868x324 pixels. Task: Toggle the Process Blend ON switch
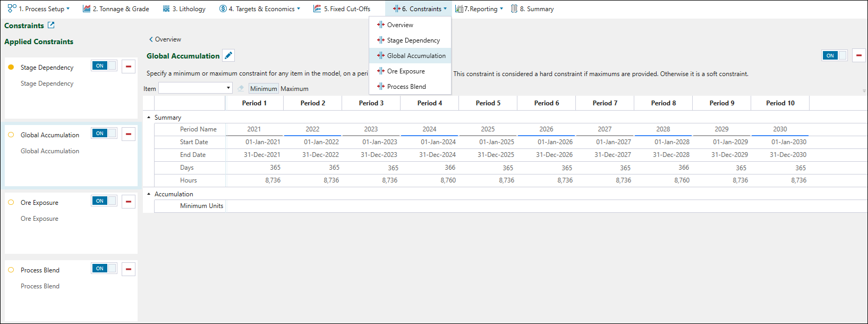point(104,269)
